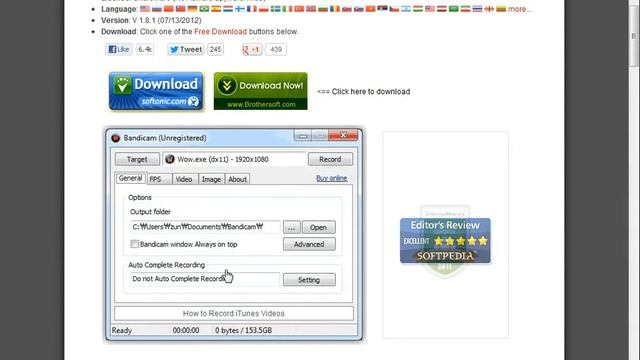Select the Swedish flag language

coord(276,9)
